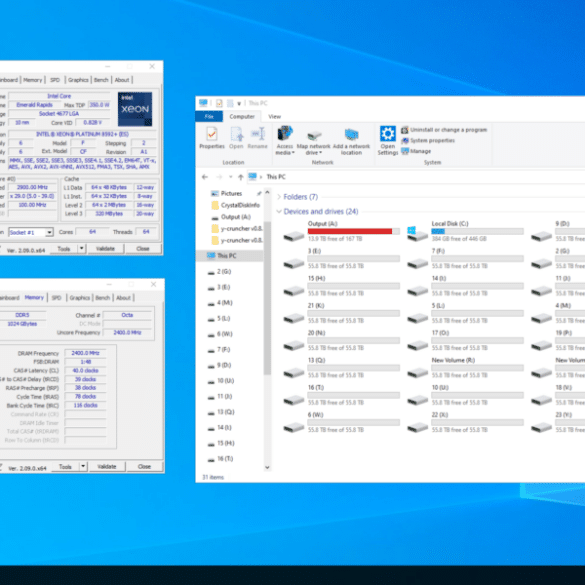Viewport: 585px width, 585px height.
Task: Select 10 (U:) in the navigation pane
Action: point(221,381)
